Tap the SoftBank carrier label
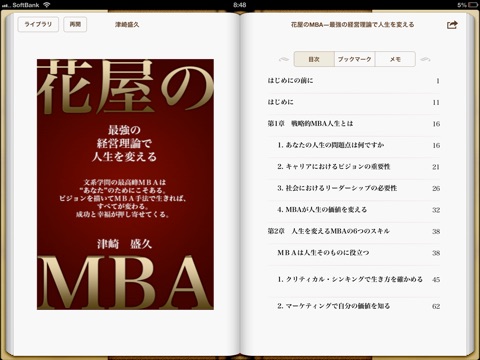The width and height of the screenshot is (480, 360). (26, 5)
